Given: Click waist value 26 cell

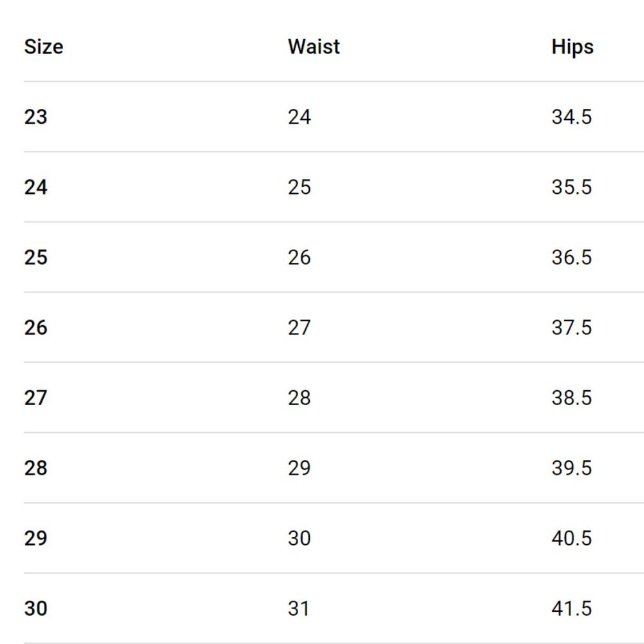Looking at the screenshot, I should 299,258.
